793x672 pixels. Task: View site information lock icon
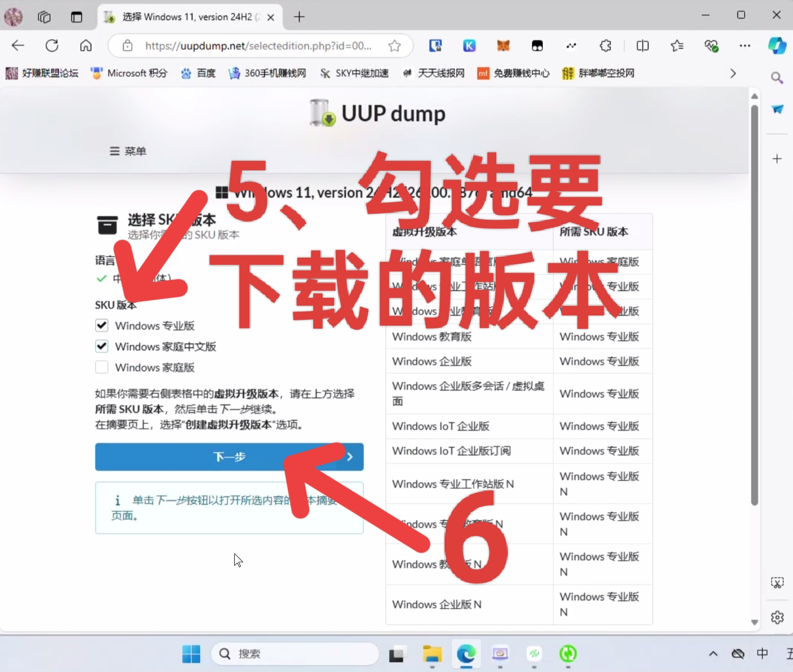[x=127, y=46]
